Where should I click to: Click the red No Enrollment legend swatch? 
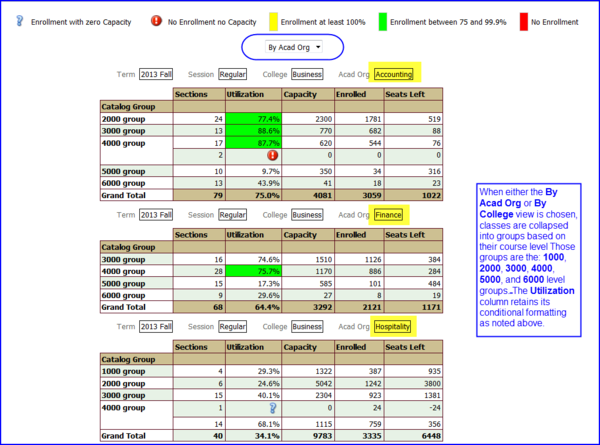523,21
